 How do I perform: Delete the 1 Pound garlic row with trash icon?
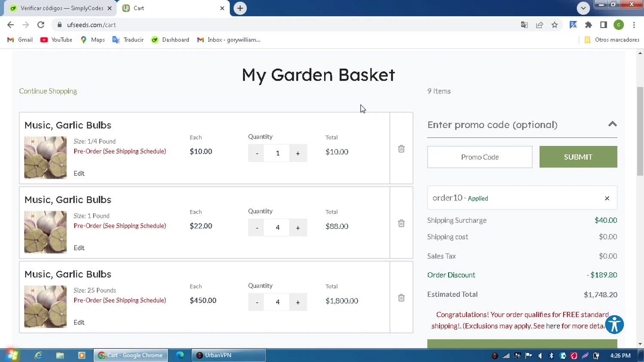click(x=401, y=223)
